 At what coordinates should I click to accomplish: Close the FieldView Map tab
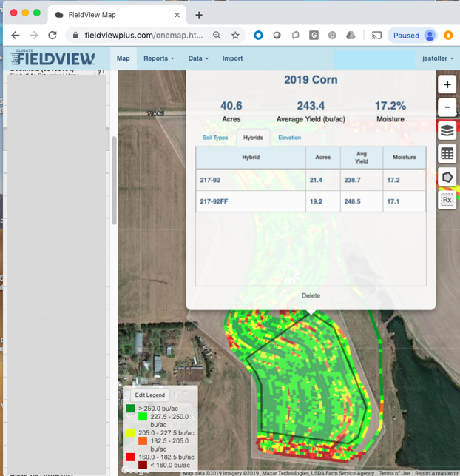click(x=177, y=15)
